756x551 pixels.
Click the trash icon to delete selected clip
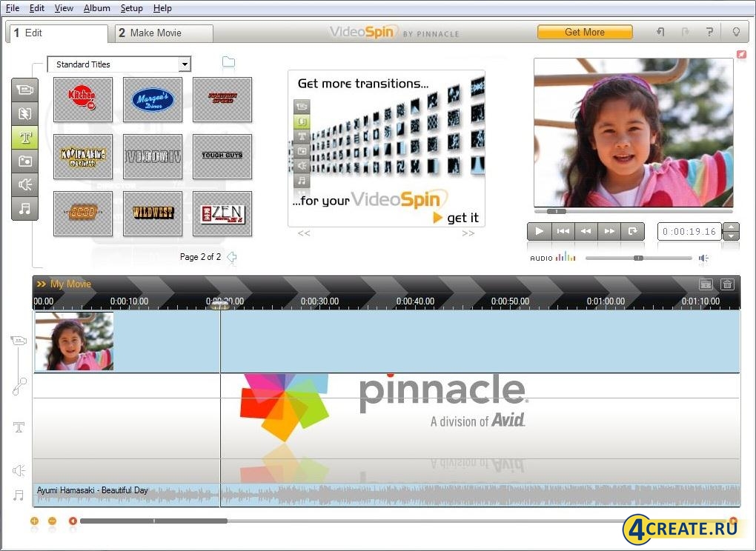pyautogui.click(x=727, y=284)
